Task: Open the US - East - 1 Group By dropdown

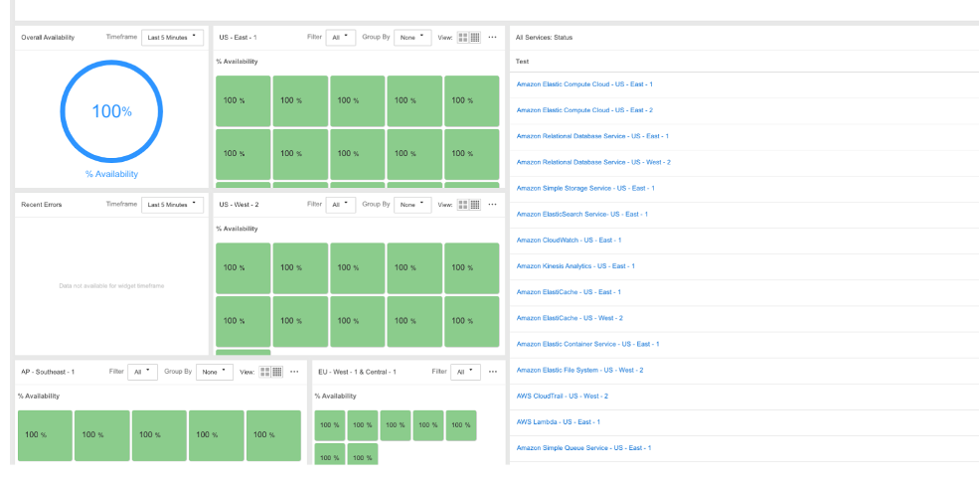Action: 412,38
